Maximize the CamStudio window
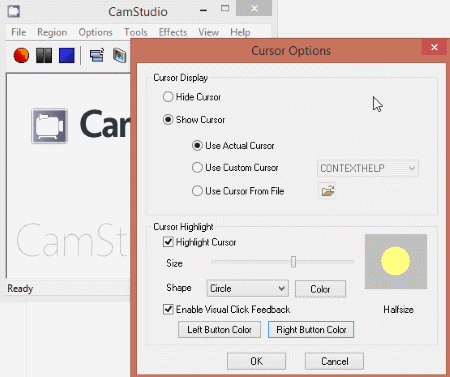Screen dimensions: 450x377 coord(225,8)
